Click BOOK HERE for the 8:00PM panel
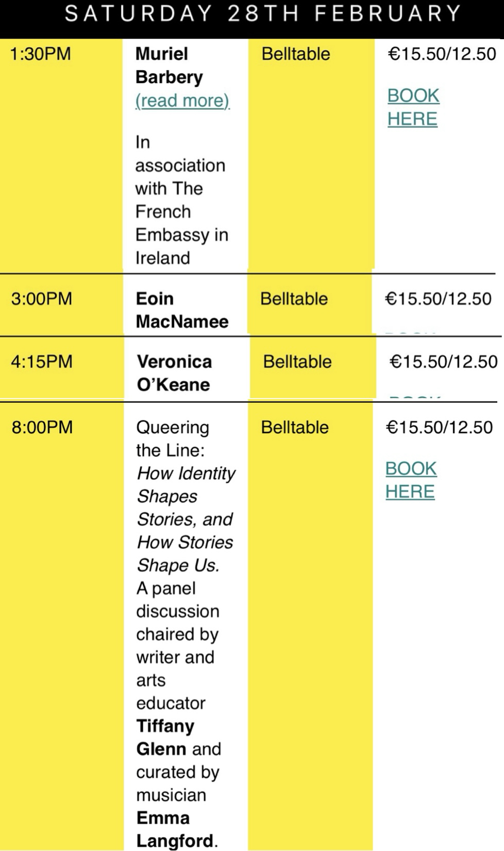504x851 pixels. click(411, 480)
